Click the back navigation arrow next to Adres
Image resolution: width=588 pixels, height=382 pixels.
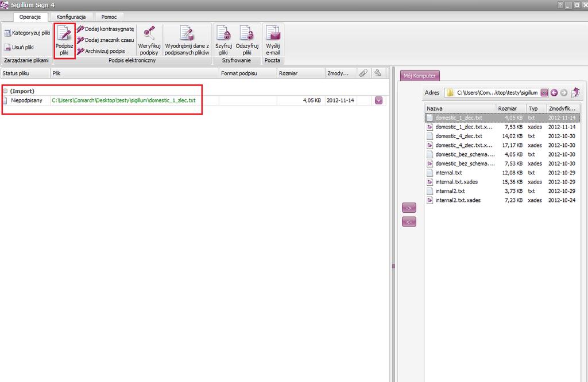[554, 92]
